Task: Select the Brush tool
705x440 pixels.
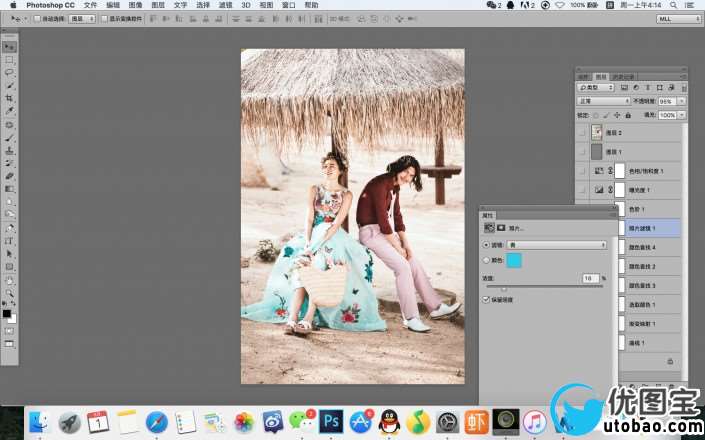Action: coord(9,138)
